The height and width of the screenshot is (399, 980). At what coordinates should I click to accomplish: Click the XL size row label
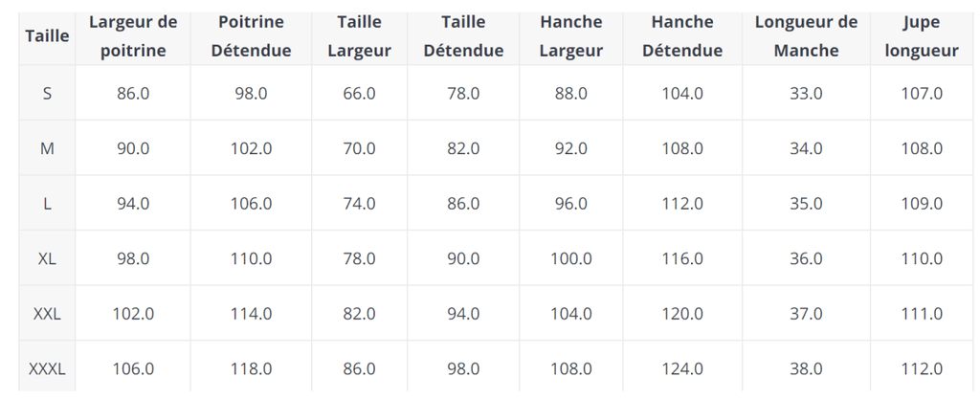point(47,258)
